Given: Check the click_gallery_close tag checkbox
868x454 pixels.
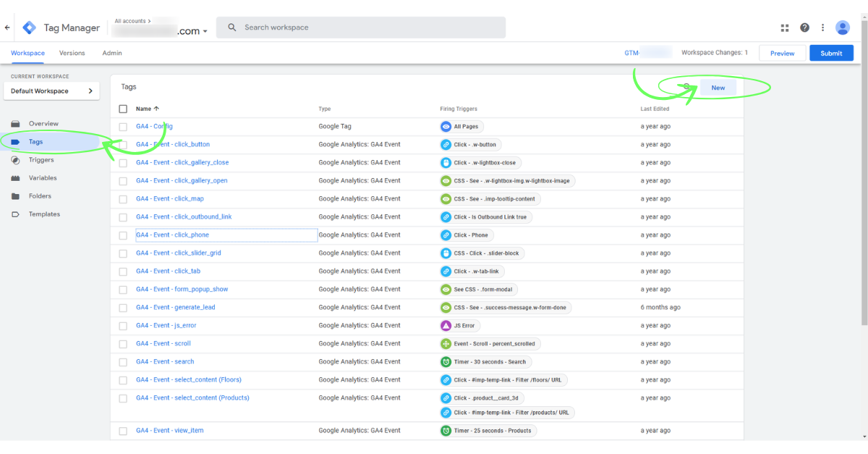Looking at the screenshot, I should click(x=123, y=163).
